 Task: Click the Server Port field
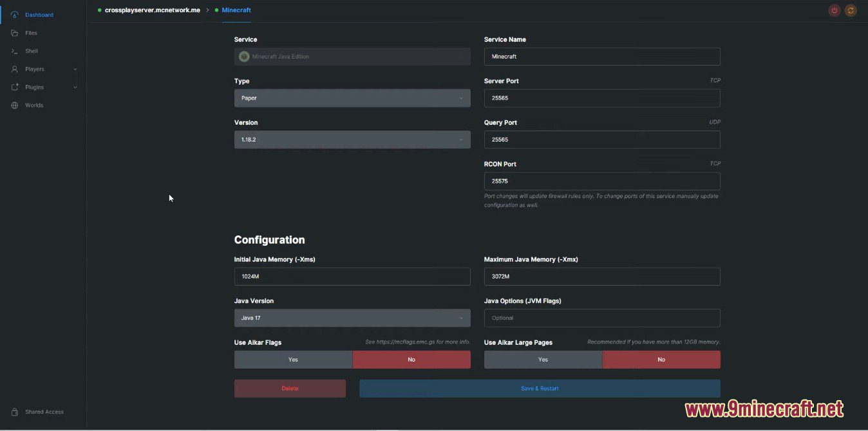(x=602, y=98)
